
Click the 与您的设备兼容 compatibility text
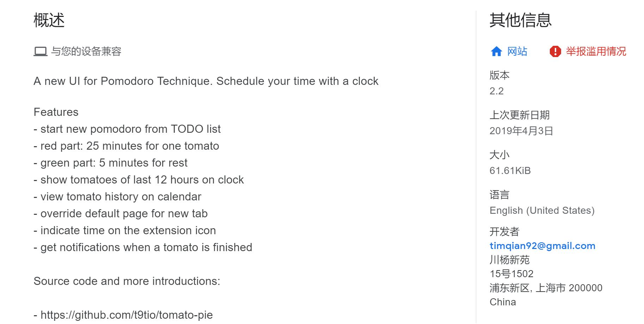pyautogui.click(x=86, y=52)
